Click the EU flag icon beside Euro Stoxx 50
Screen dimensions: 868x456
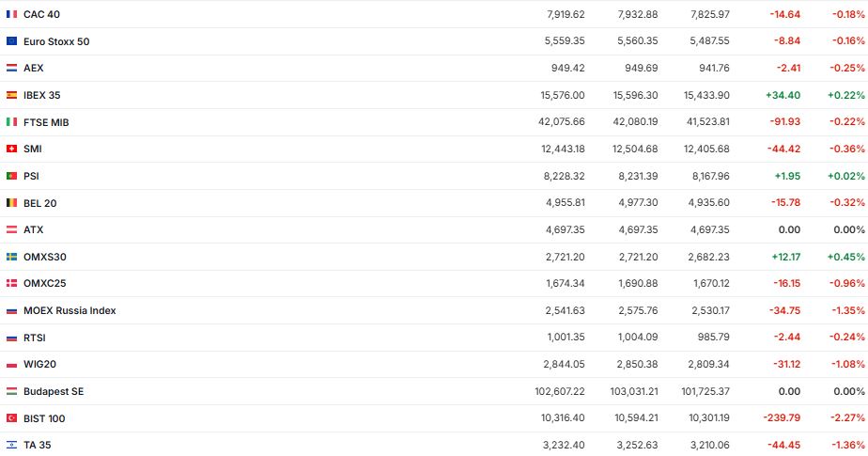click(x=11, y=41)
